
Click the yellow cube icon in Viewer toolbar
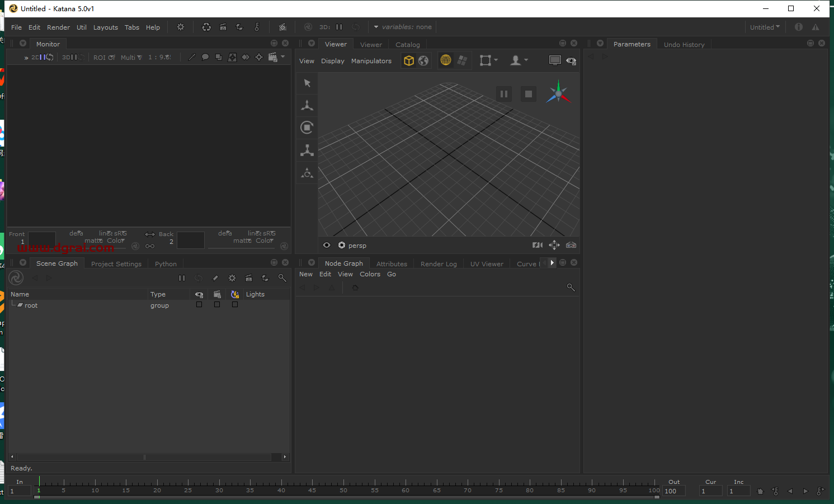click(x=409, y=60)
